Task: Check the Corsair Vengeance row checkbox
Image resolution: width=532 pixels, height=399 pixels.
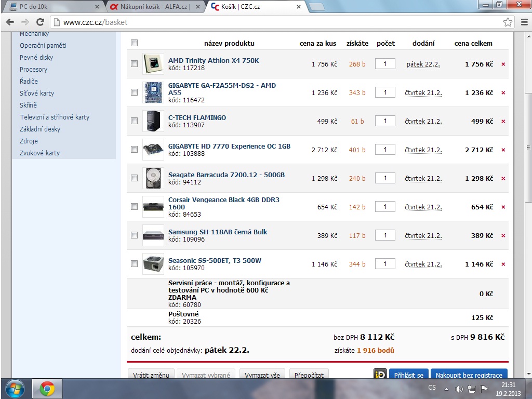Action: point(135,206)
